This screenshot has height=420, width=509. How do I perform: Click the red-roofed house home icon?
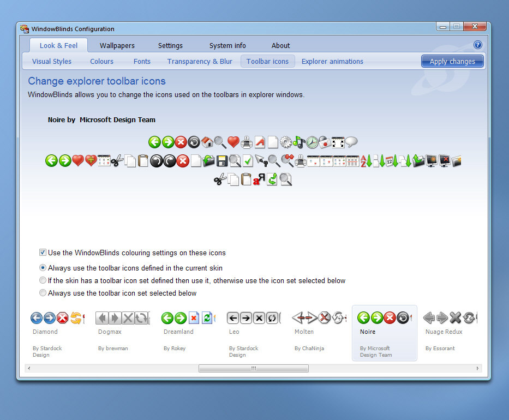click(207, 142)
